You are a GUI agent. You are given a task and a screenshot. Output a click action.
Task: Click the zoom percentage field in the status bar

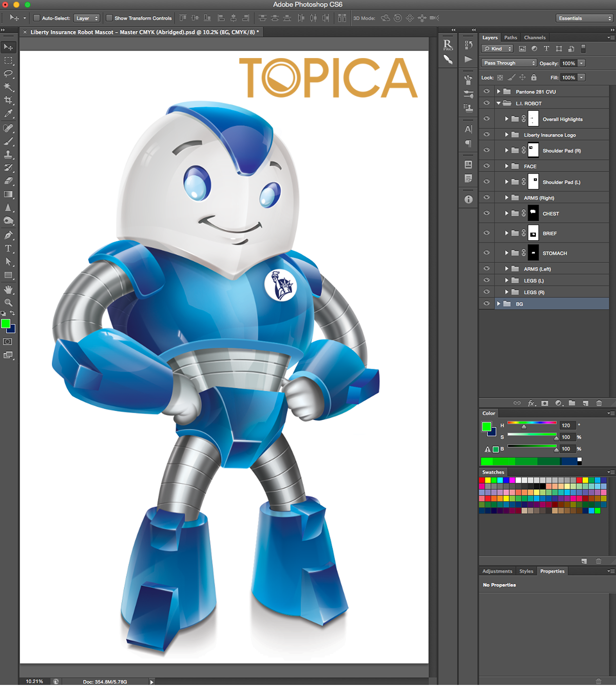click(x=33, y=681)
